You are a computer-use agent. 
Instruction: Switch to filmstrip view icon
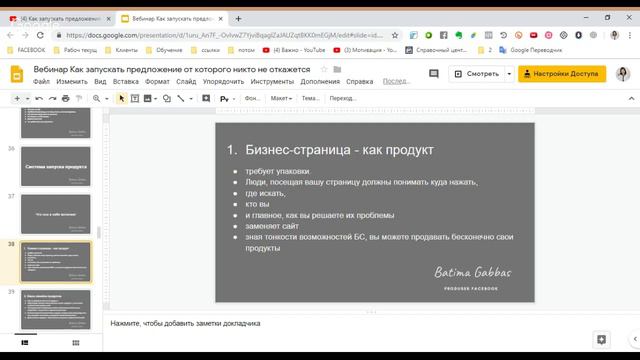pos(25,343)
